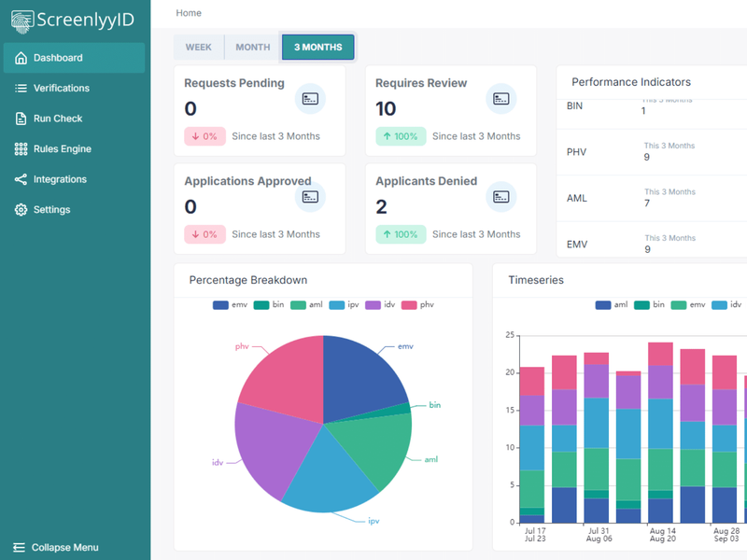Open Rules Engine grid icon

[21, 149]
